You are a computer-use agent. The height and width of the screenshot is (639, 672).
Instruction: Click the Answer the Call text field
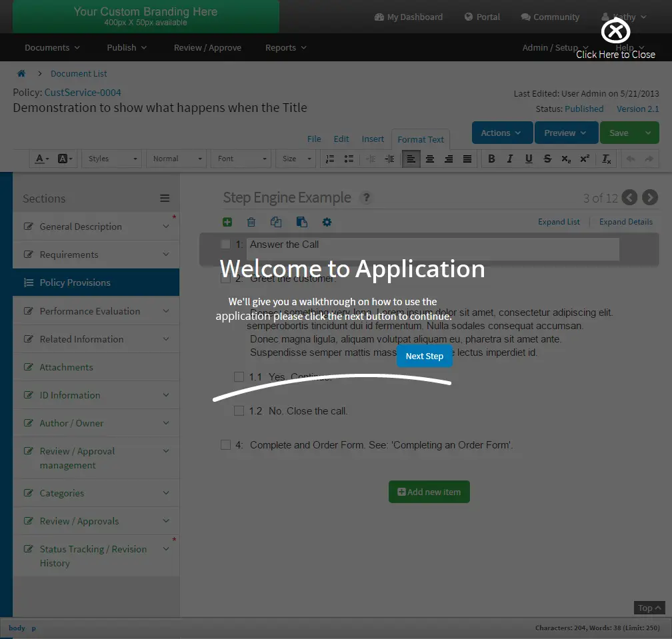coord(433,249)
